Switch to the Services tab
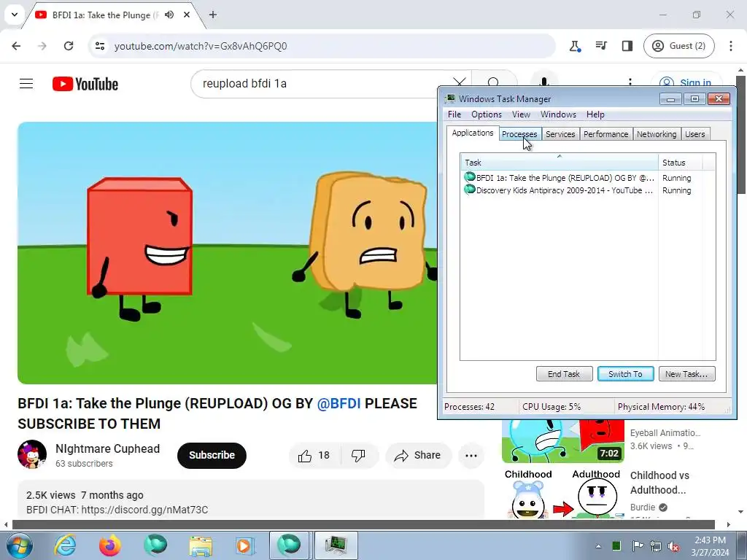This screenshot has height=560, width=747. click(560, 134)
